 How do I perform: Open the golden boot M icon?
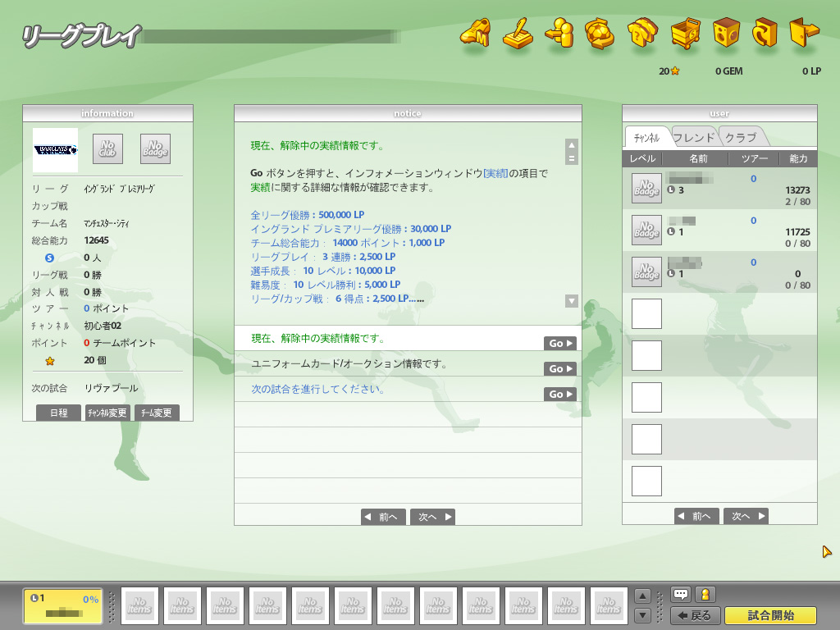(x=475, y=33)
